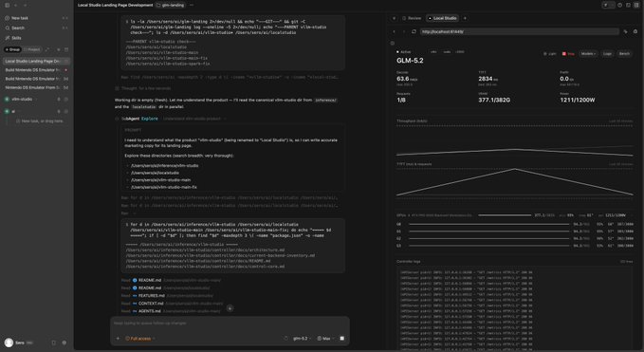Viewport: 644px width, 352px height.
Task: Click the Power 1211/1200W value
Action: (x=578, y=100)
